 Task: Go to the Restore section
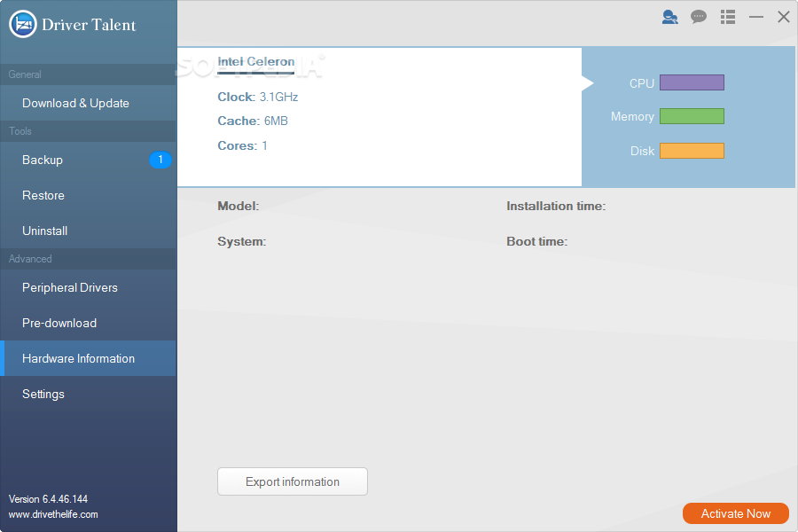pyautogui.click(x=89, y=195)
